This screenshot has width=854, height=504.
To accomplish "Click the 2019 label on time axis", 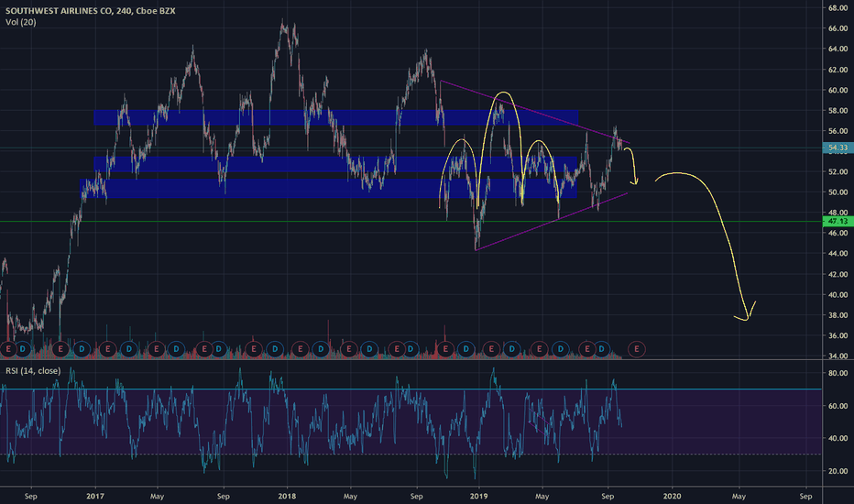I will pos(478,497).
